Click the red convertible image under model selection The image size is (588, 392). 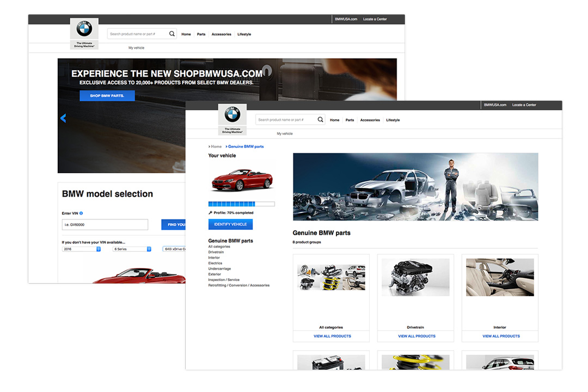pyautogui.click(x=139, y=275)
